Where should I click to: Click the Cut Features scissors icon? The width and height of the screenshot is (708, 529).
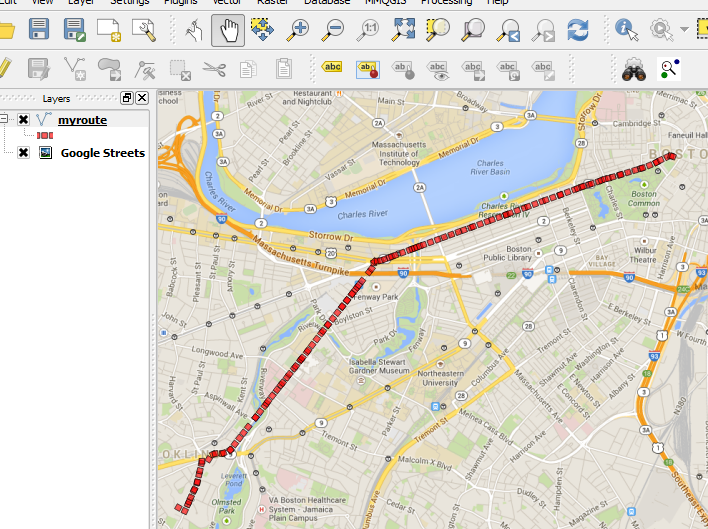(214, 70)
